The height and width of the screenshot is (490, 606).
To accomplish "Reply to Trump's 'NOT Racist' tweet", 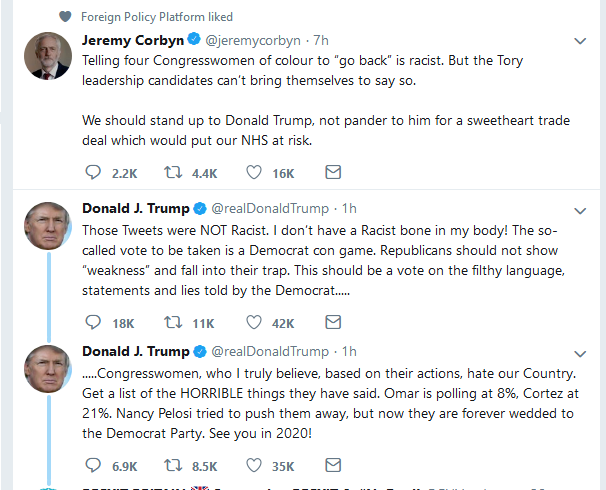I will [93, 323].
